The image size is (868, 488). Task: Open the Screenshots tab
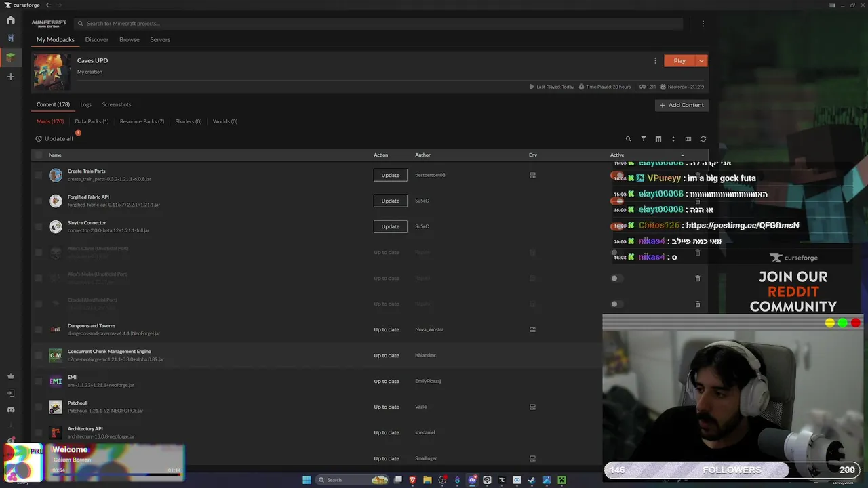coord(117,104)
